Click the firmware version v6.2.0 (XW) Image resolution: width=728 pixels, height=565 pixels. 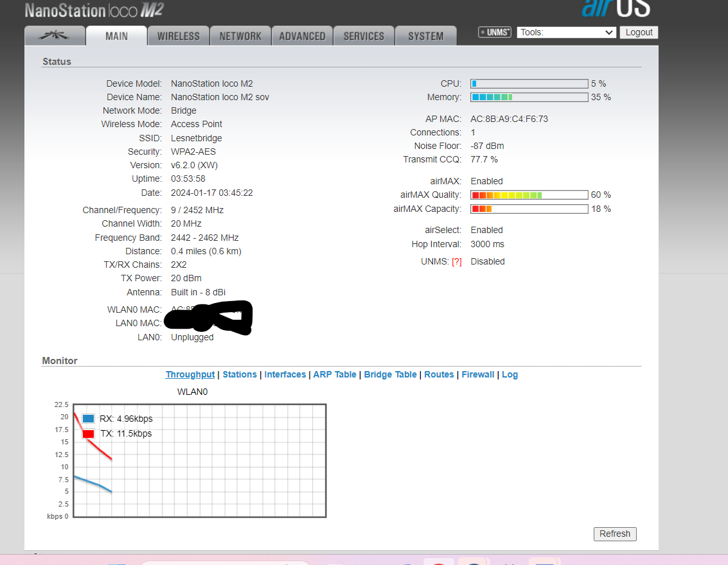(194, 165)
